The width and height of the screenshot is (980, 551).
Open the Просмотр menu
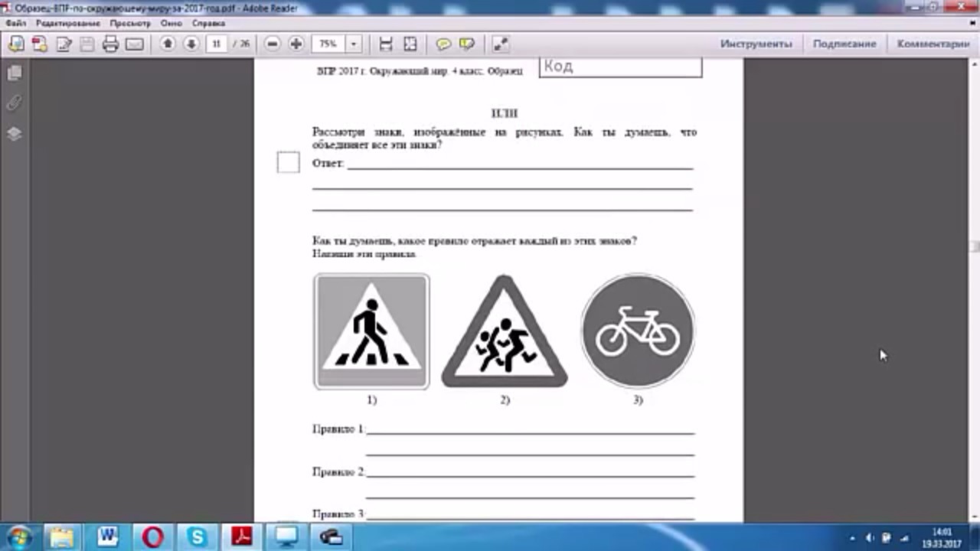pos(130,24)
